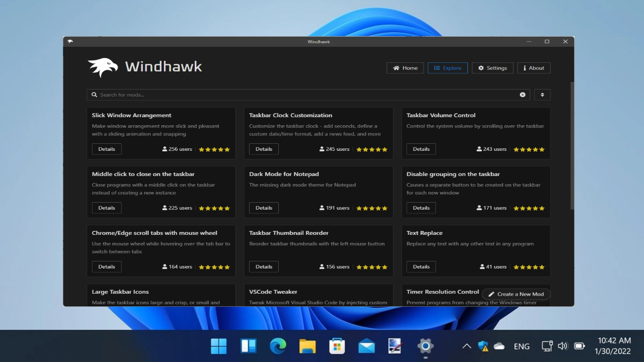This screenshot has width=644, height=362.
Task: Open Details for Taskbar Clock Customization
Action: pyautogui.click(x=264, y=149)
